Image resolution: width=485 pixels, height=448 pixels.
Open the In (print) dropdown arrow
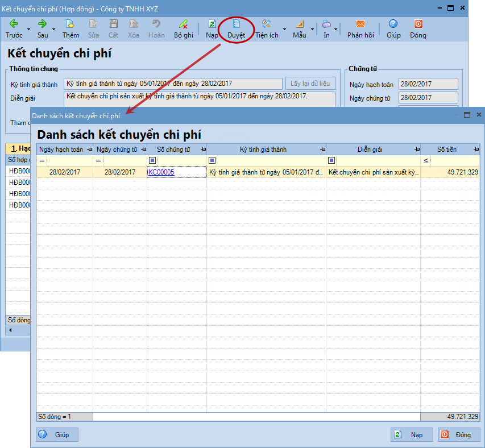336,30
